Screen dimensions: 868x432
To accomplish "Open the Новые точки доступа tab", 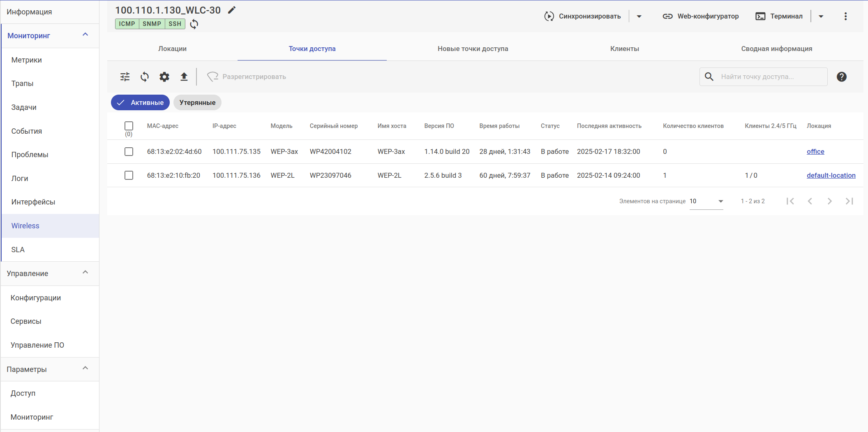I will (473, 49).
